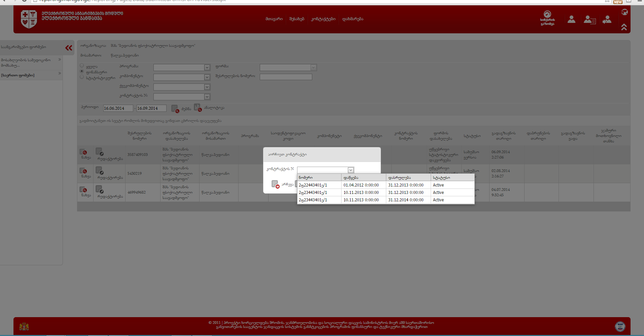Select the ყველა radio button
This screenshot has height=336, width=644.
point(82,66)
